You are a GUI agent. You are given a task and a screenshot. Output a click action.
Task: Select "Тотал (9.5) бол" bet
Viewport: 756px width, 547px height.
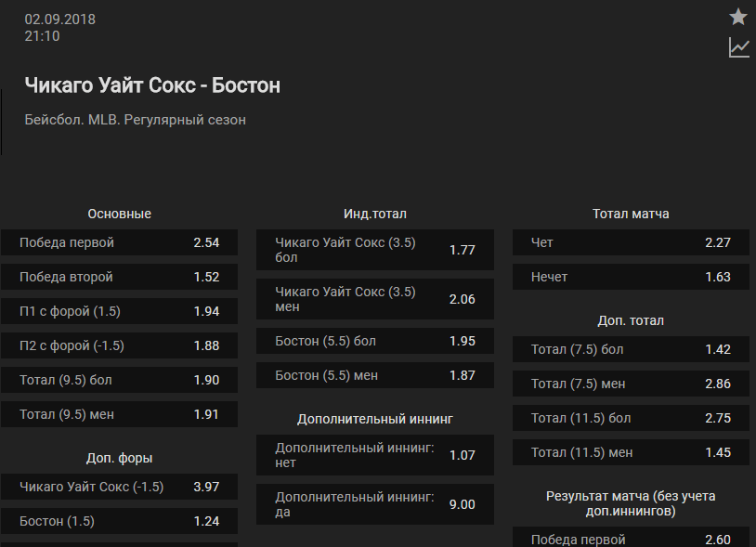pos(119,380)
